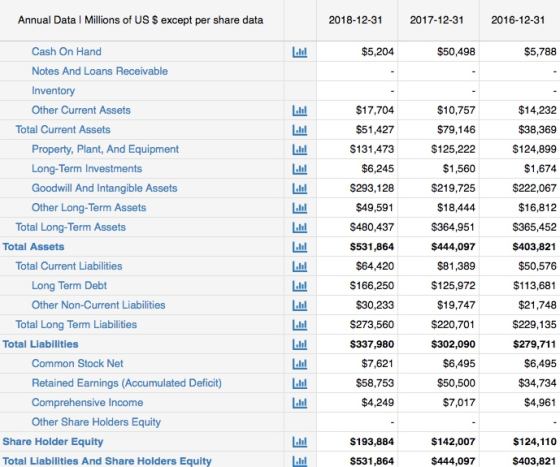Open chart icon for Cash On Hand
560x467 pixels.
point(299,52)
